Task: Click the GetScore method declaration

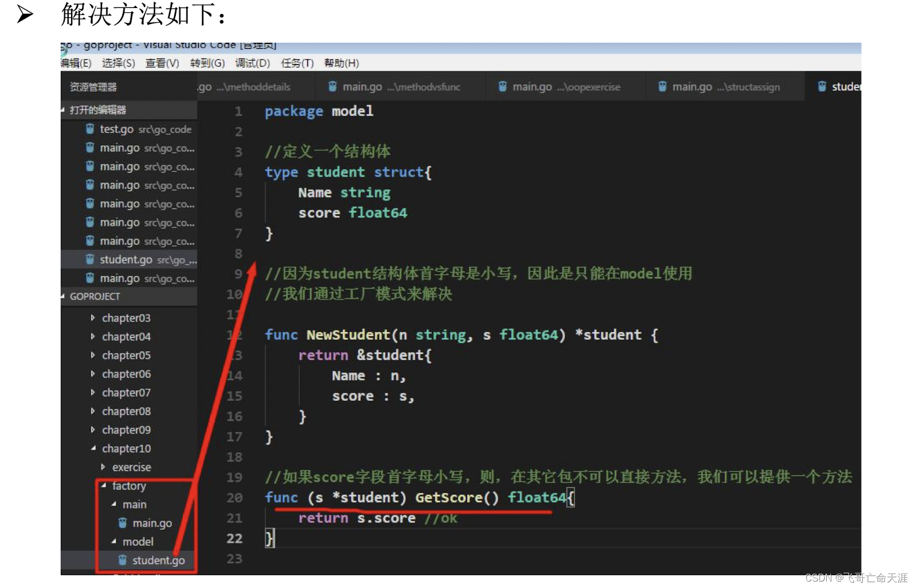Action: pos(420,498)
